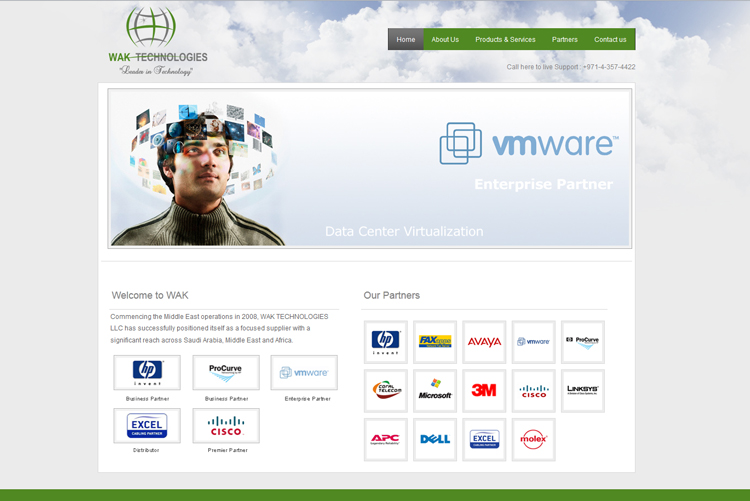Go to the Home menu item
Screen dimensions: 750x501
(405, 40)
